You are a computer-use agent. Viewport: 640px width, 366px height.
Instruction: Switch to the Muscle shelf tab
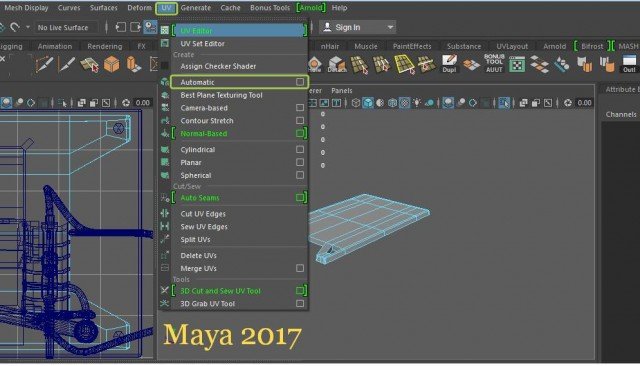pos(366,46)
